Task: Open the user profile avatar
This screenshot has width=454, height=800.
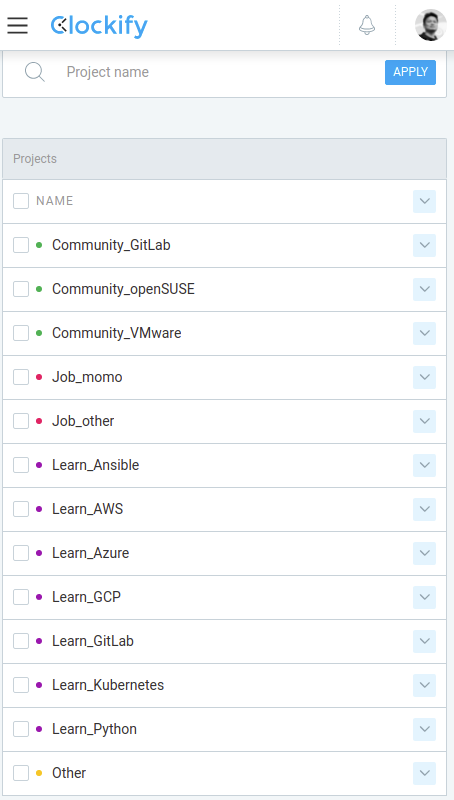Action: click(431, 25)
